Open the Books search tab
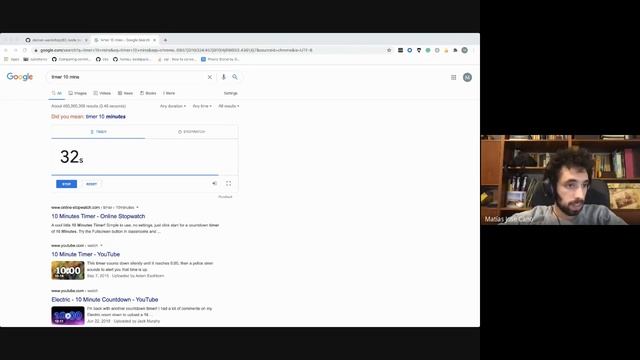The image size is (640, 360). pyautogui.click(x=148, y=93)
